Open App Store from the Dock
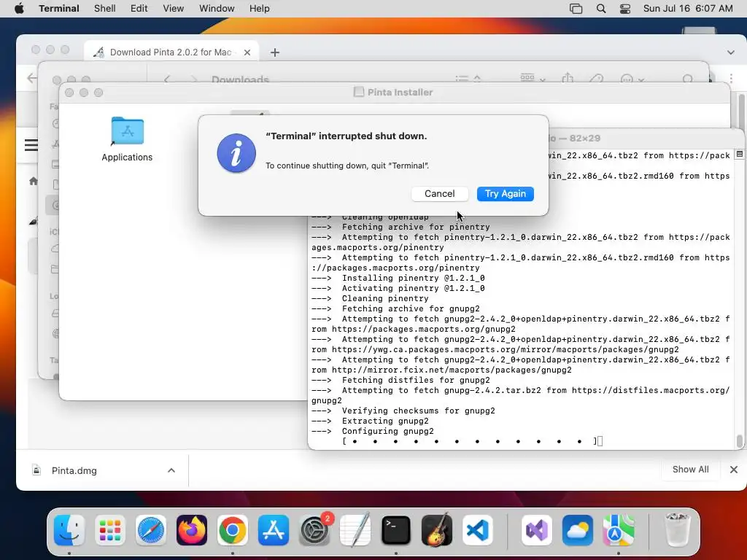This screenshot has width=747, height=560. pyautogui.click(x=274, y=530)
